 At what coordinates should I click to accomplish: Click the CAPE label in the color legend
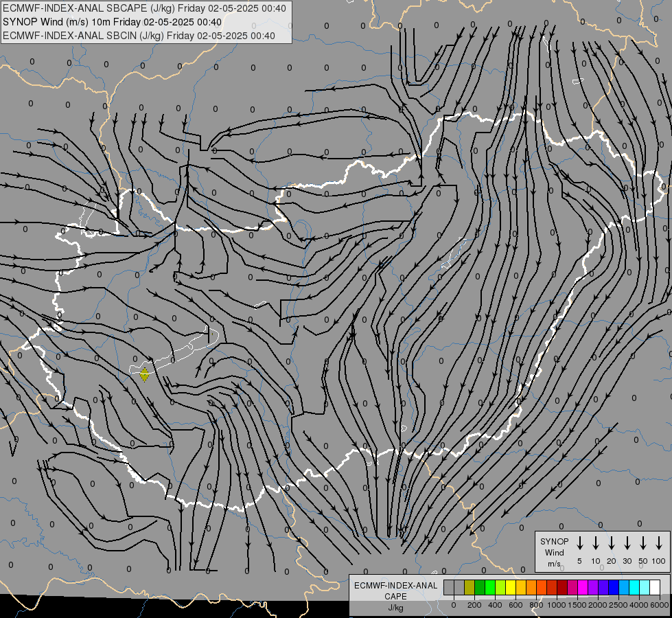(x=395, y=597)
